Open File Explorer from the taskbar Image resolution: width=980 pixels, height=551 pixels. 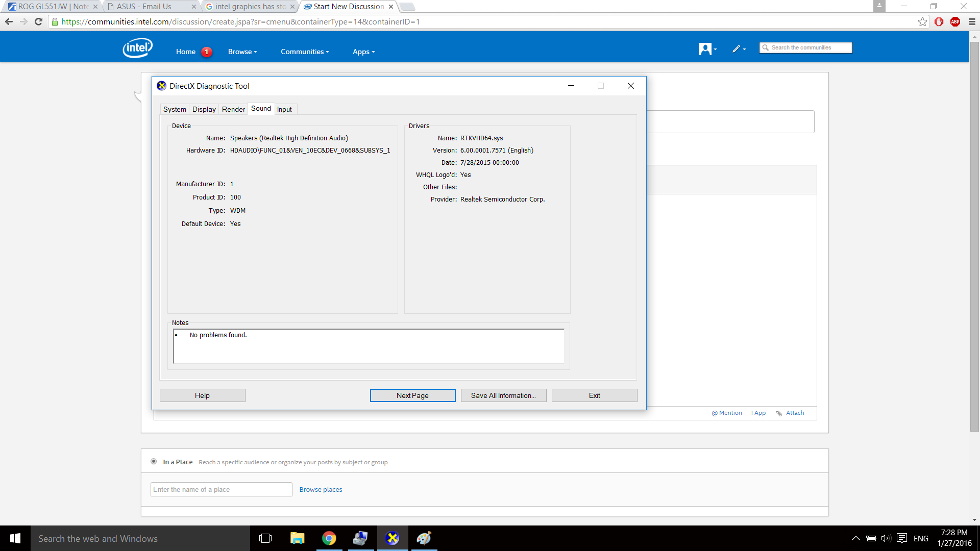click(x=297, y=538)
